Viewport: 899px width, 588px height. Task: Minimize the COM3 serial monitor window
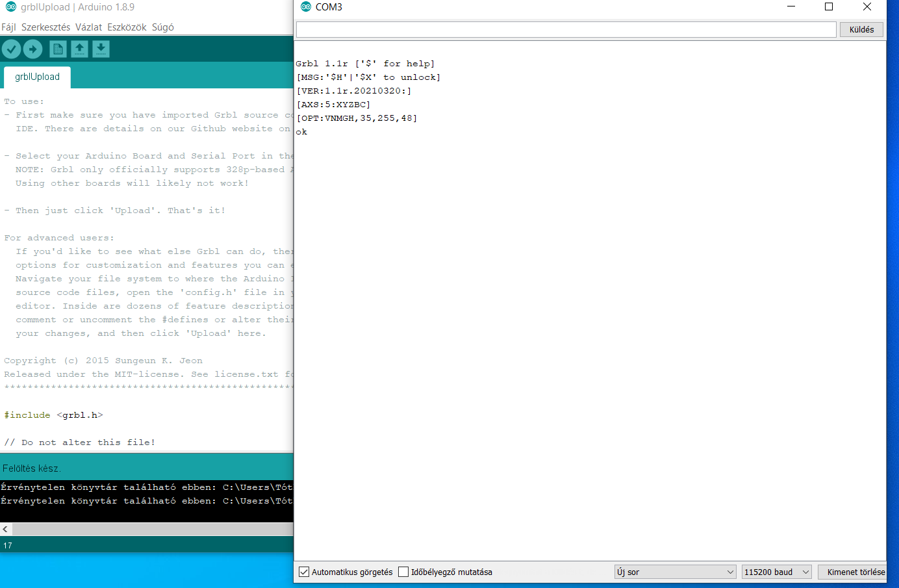coord(791,6)
